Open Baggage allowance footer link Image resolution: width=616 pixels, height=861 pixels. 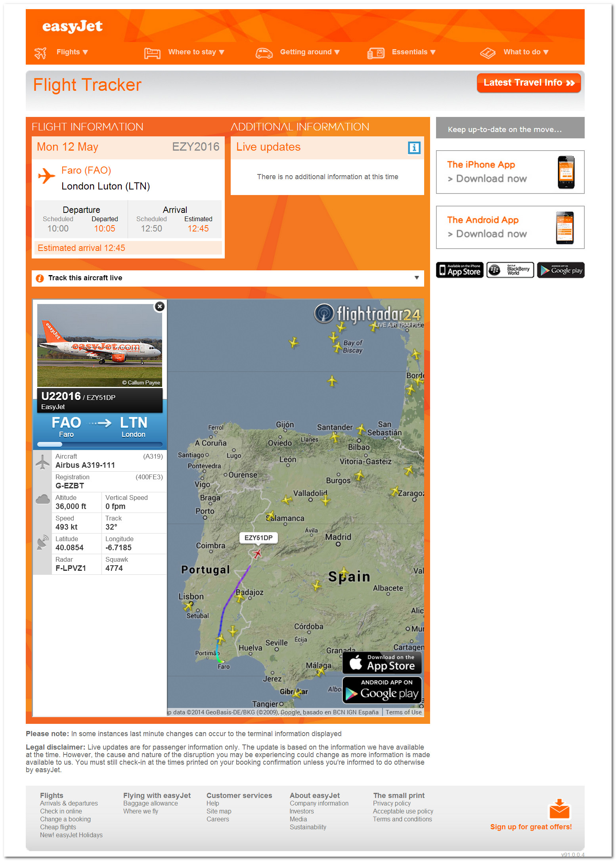tap(151, 803)
